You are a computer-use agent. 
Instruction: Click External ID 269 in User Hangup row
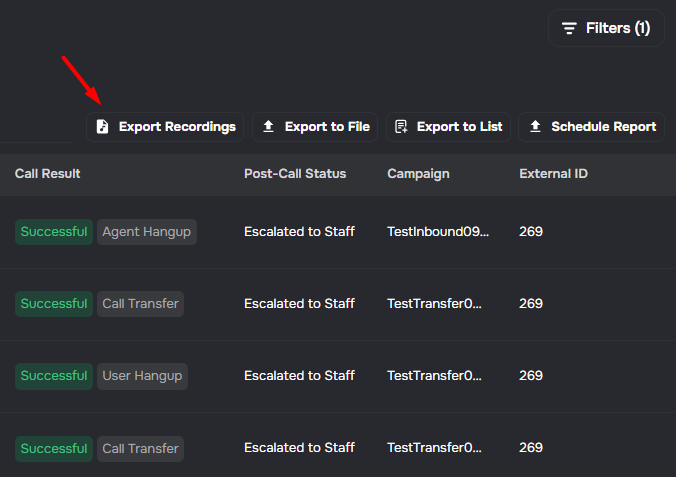click(531, 376)
